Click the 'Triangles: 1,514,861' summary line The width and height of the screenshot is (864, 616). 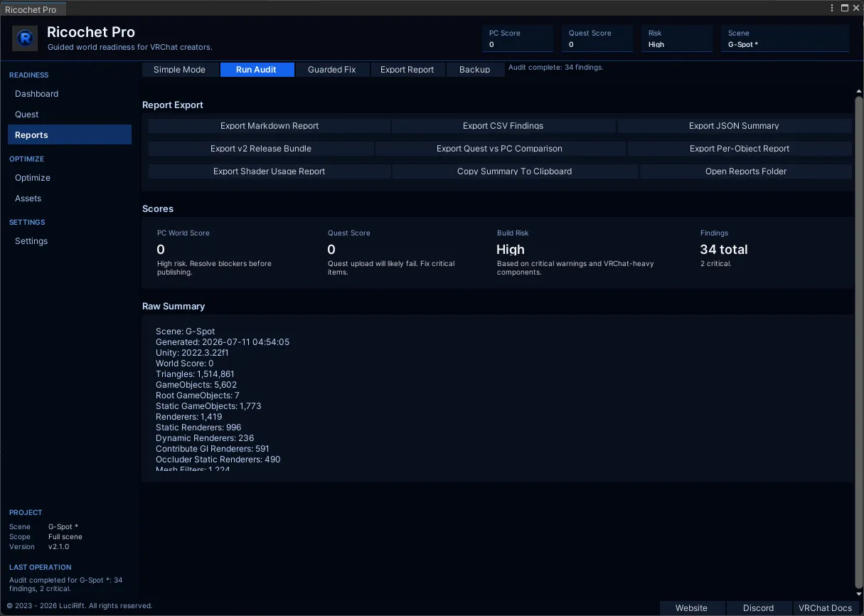click(x=195, y=374)
